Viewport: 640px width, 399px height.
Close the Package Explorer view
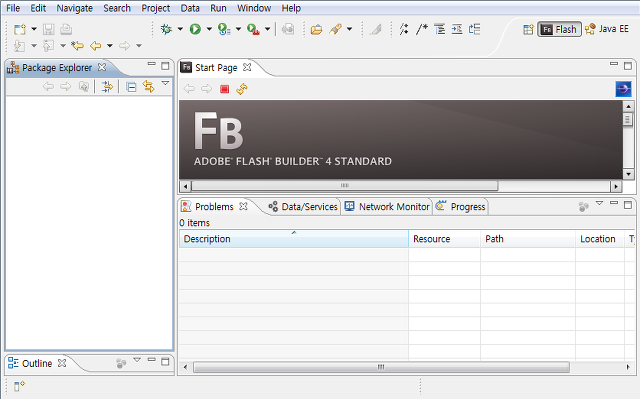click(102, 67)
